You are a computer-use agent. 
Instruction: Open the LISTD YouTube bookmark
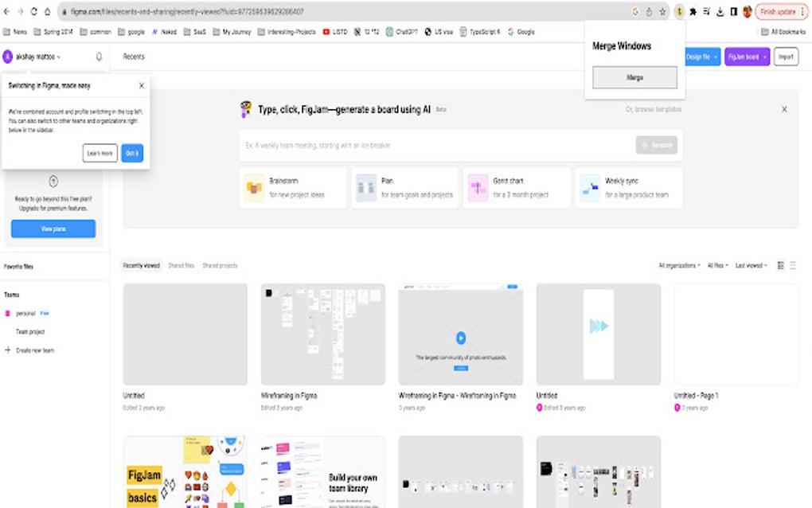point(335,32)
